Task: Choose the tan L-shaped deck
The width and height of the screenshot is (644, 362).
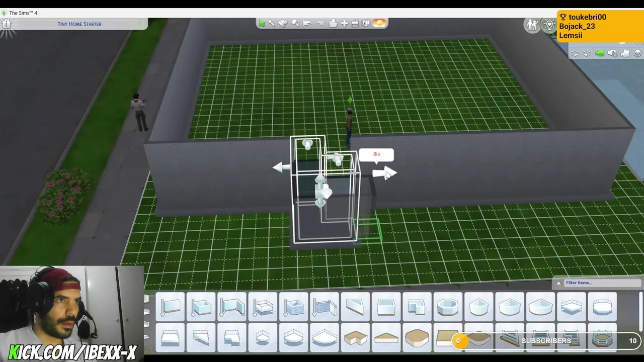Action: pos(355,338)
